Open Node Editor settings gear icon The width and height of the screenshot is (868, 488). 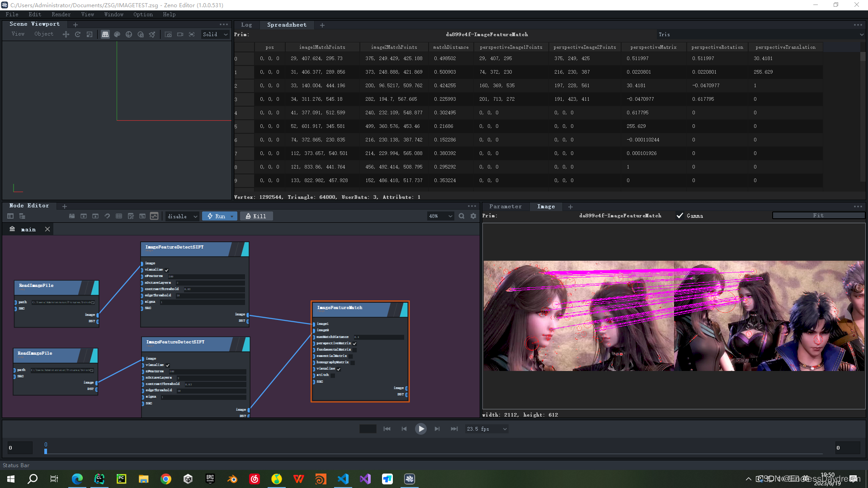tap(473, 216)
